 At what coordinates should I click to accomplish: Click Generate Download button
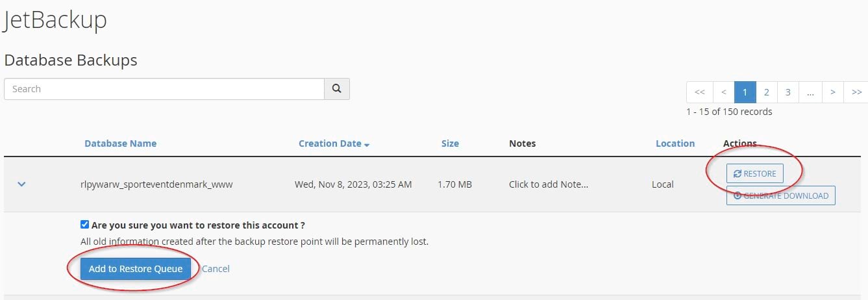[x=780, y=195]
